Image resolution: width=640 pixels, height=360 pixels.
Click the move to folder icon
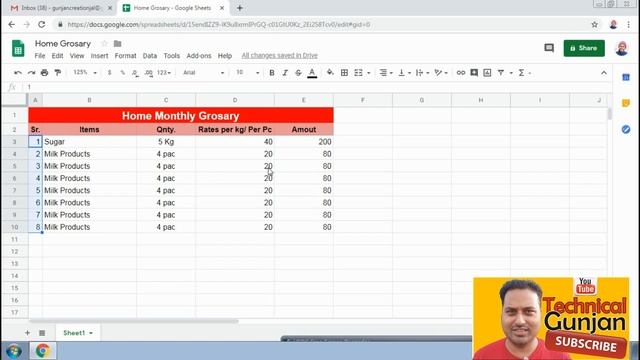pos(118,43)
